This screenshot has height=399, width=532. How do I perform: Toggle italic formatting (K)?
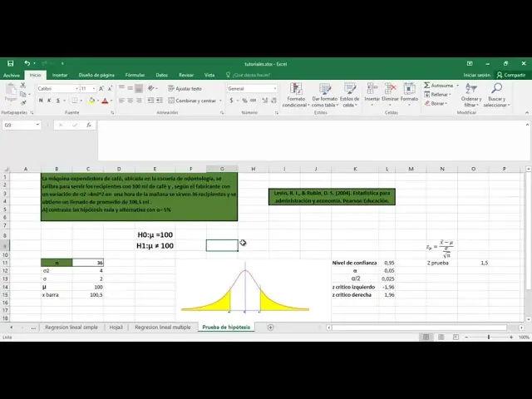pos(48,101)
